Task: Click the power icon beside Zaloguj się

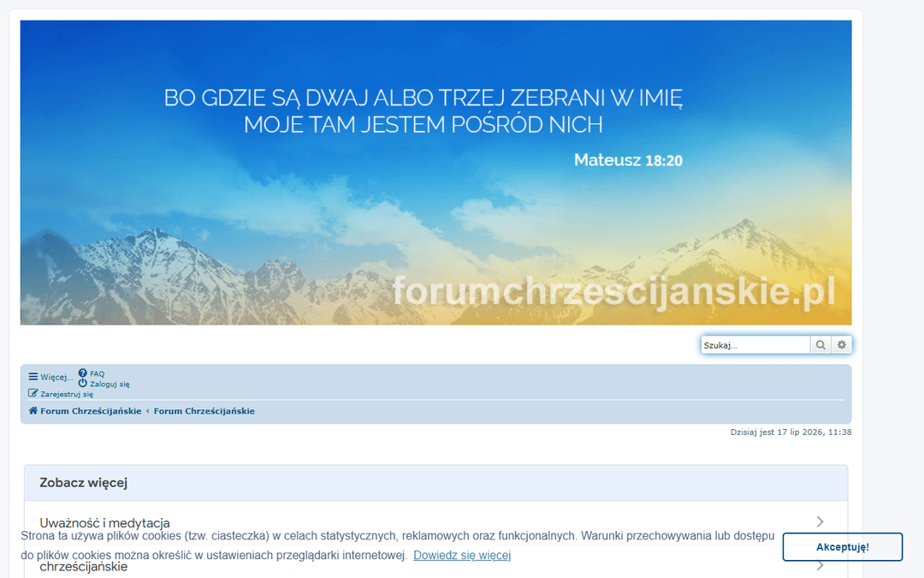Action: 82,384
